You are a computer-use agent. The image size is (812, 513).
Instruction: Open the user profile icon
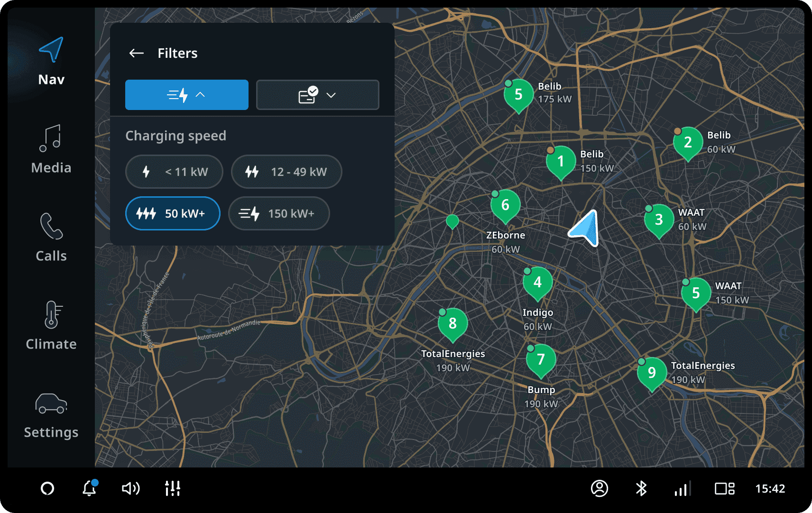pyautogui.click(x=599, y=488)
